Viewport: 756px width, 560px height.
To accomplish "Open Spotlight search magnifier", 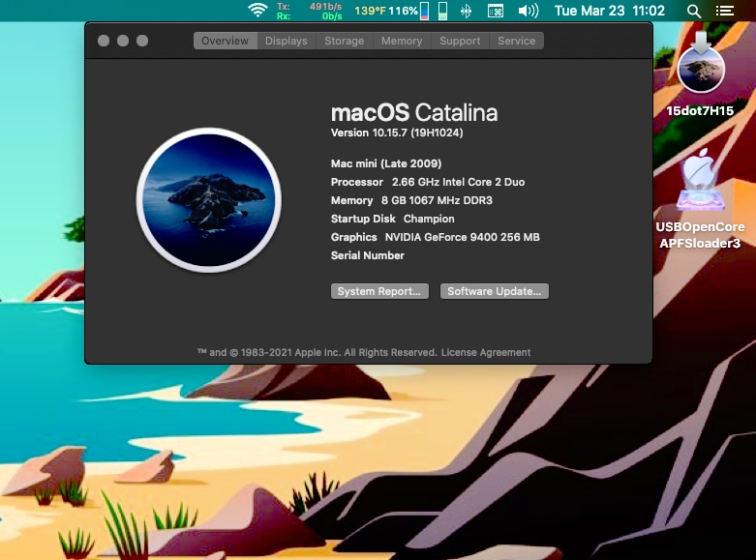I will point(693,11).
